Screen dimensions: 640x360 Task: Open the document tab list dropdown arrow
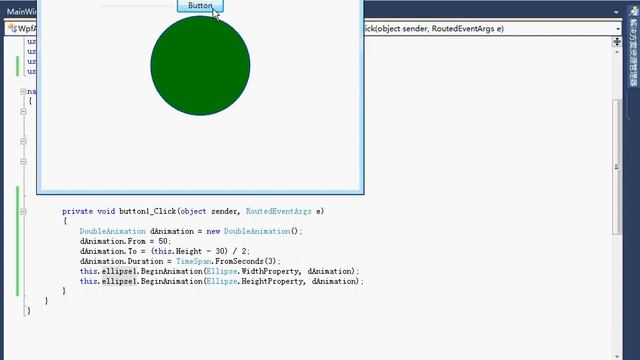click(x=616, y=12)
